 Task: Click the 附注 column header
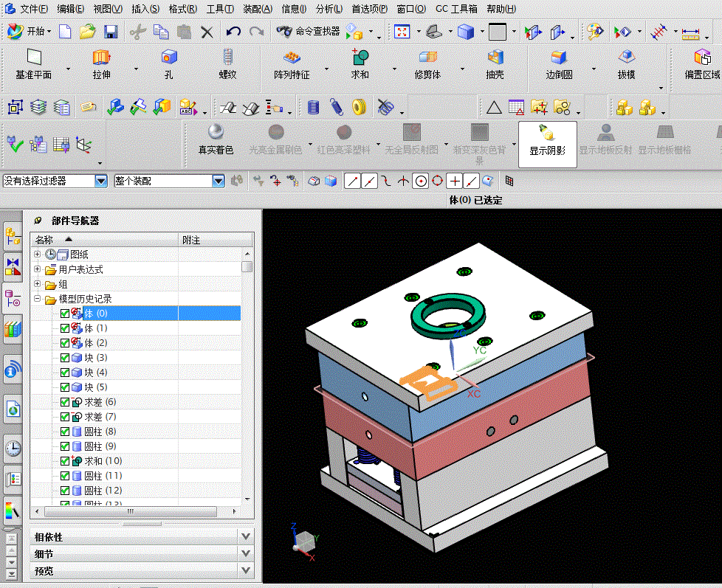click(216, 240)
